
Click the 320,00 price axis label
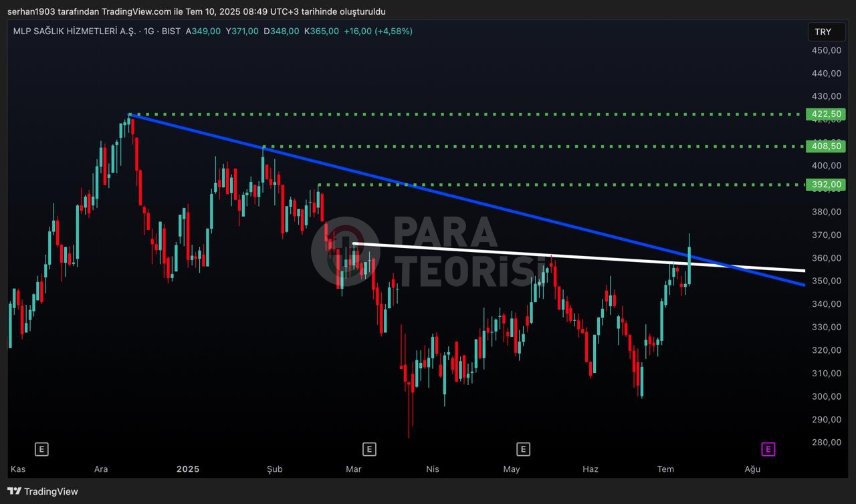click(x=827, y=350)
